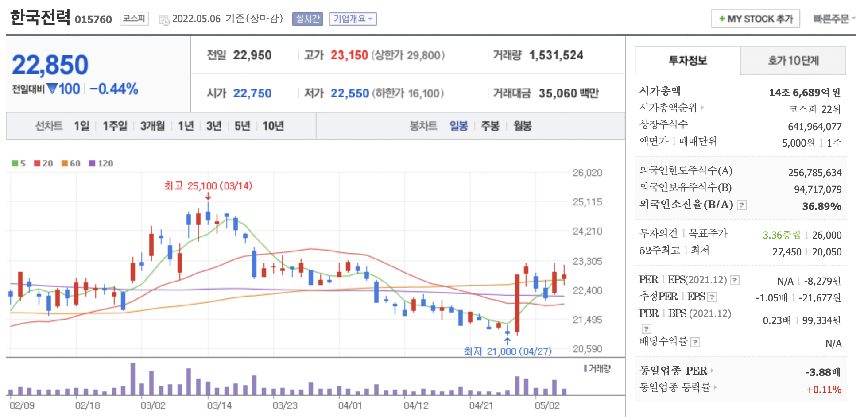Image resolution: width=868 pixels, height=417 pixels.
Task: Click the 최고 25,100 (03/14) chart marker
Action: click(208, 186)
